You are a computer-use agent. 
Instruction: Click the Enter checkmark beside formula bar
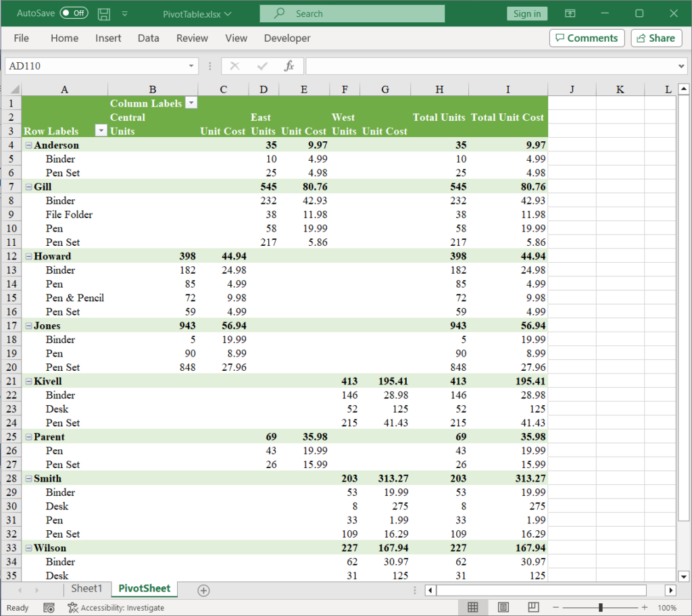(264, 66)
